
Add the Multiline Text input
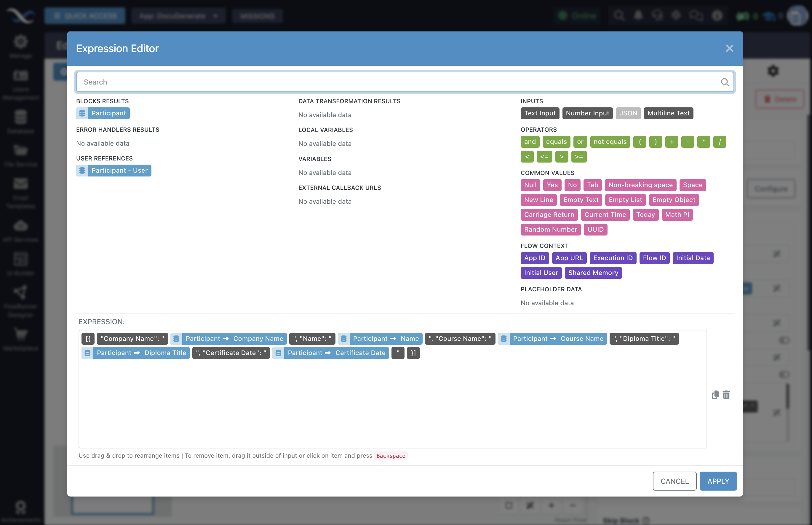(x=668, y=113)
